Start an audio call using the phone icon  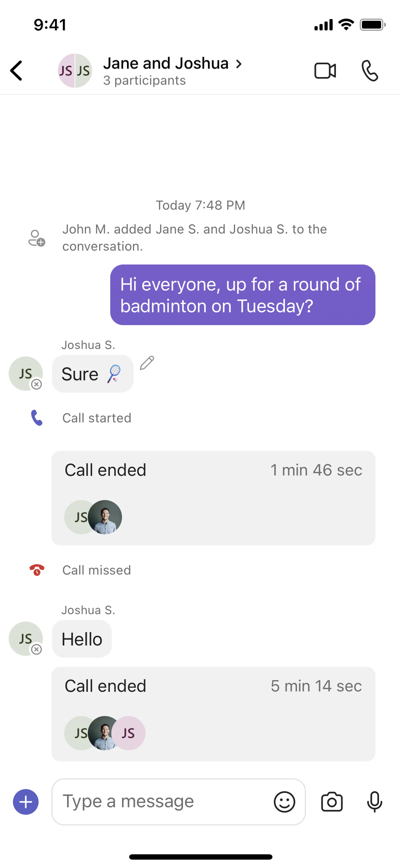click(x=370, y=71)
